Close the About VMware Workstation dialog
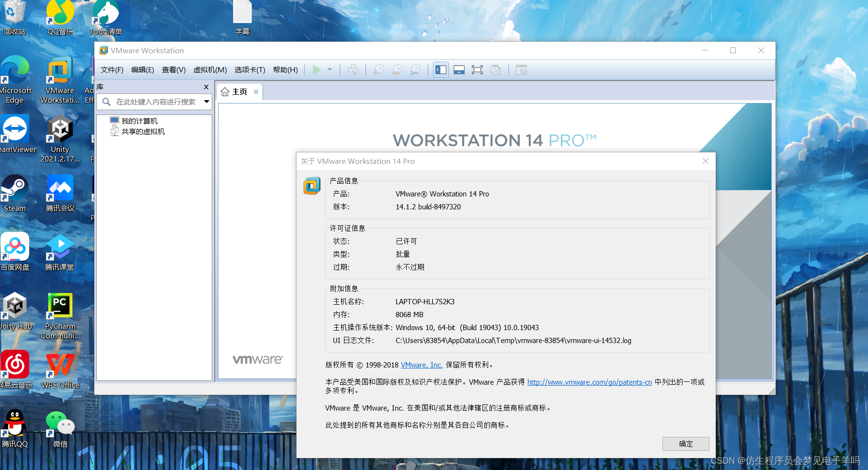This screenshot has height=470, width=868. [x=705, y=161]
